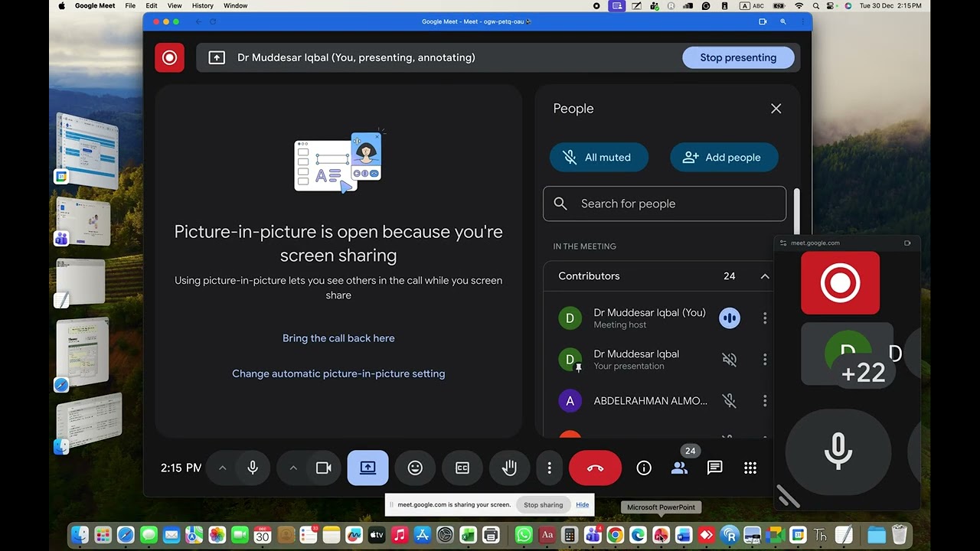Click the present-screen icon beside presenter name
980x551 pixels.
tap(217, 57)
